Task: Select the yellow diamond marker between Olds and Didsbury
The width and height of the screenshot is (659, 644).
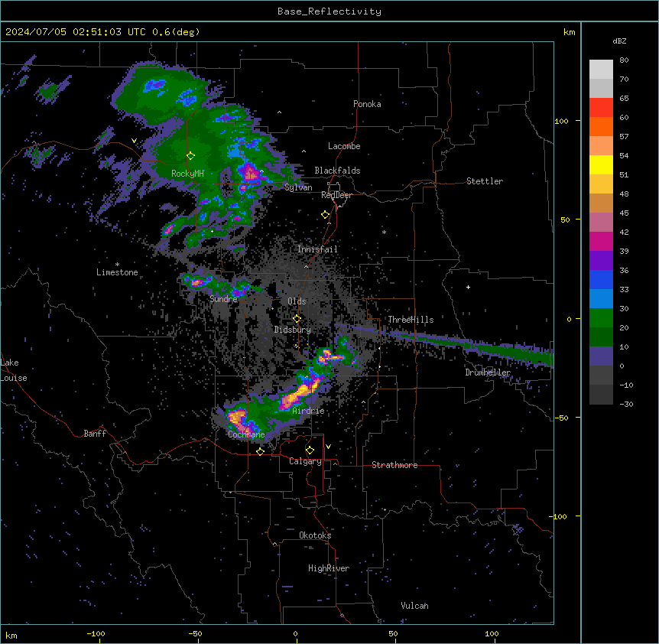Action: 297,319
